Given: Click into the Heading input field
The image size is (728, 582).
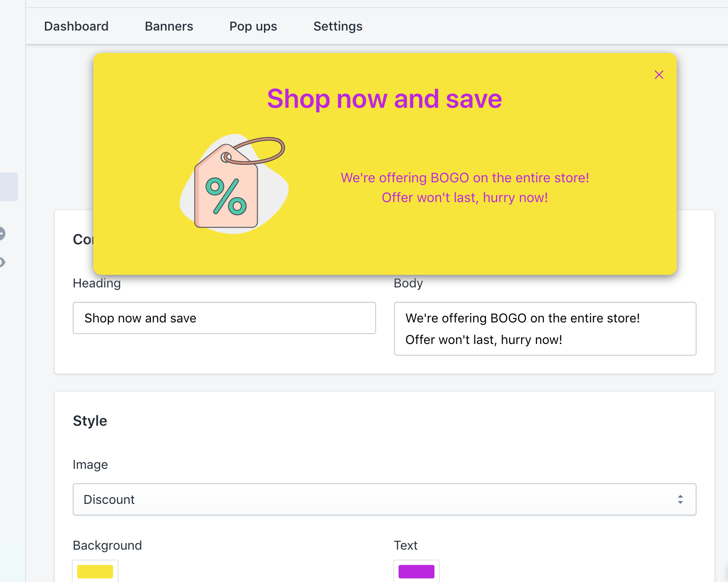Looking at the screenshot, I should pos(224,318).
